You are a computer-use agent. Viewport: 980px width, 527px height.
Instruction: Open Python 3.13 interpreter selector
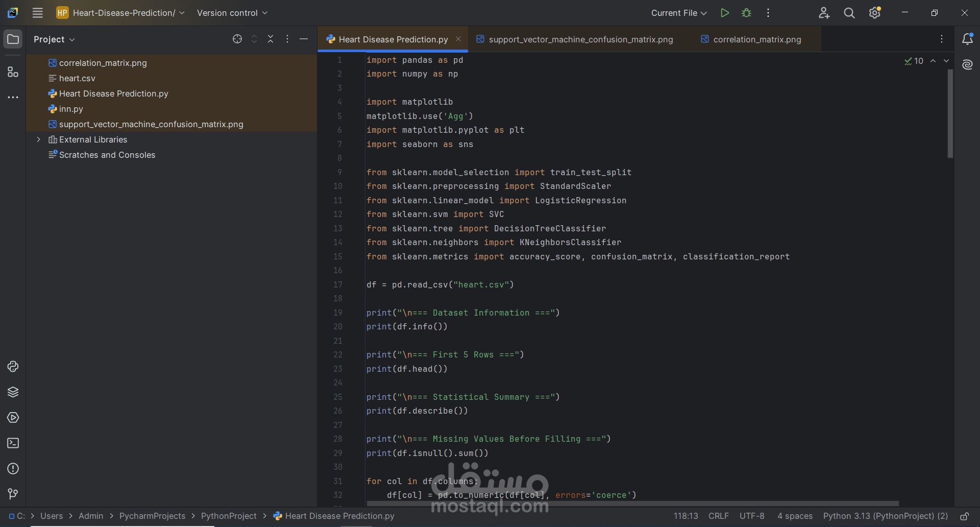pyautogui.click(x=885, y=516)
